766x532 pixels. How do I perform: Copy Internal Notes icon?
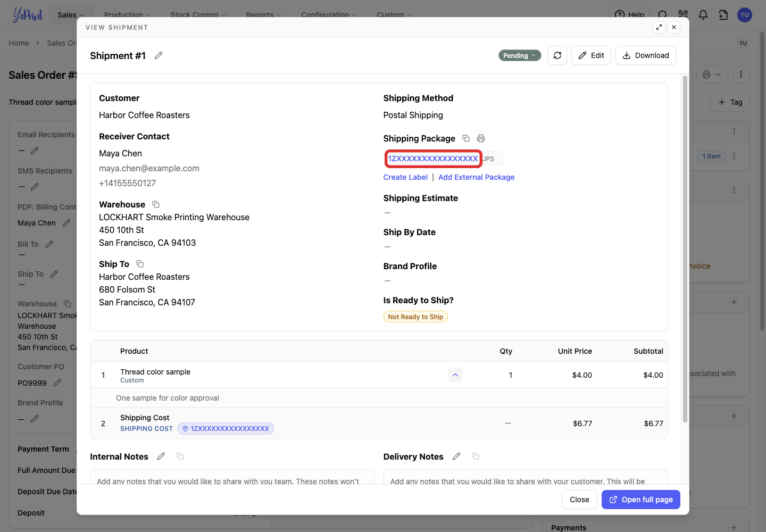pos(180,456)
